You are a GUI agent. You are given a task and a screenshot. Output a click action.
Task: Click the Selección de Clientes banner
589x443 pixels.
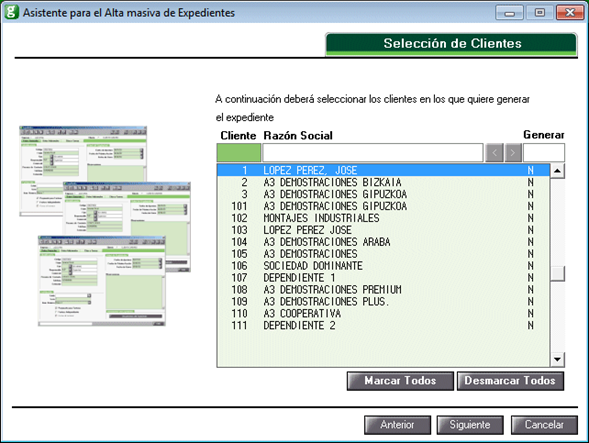pos(451,44)
